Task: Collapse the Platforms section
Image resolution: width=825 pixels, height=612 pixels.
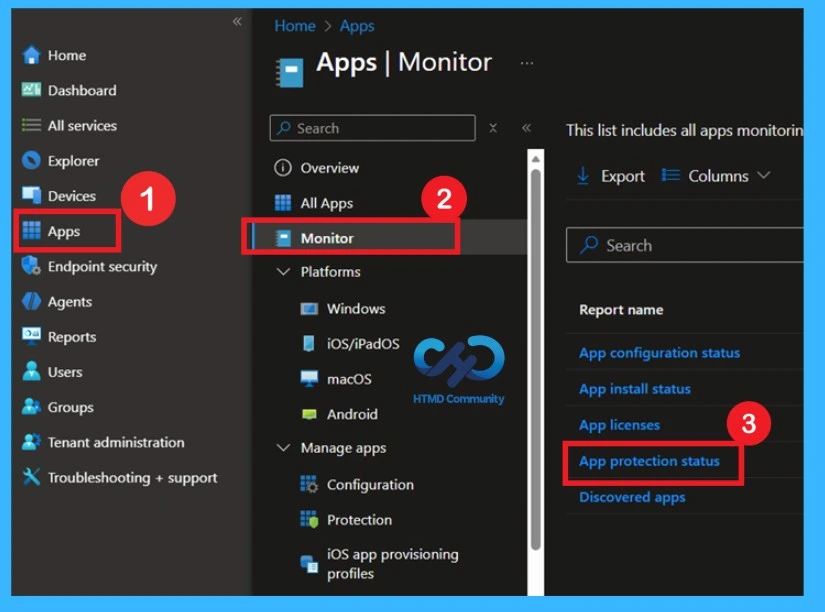Action: point(283,271)
